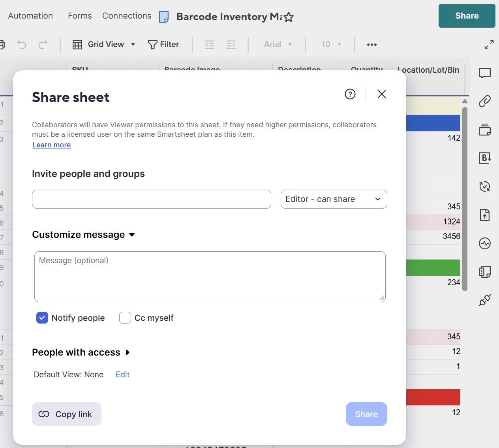Expand sheet to full screen
This screenshot has height=448, width=499.
click(x=489, y=45)
